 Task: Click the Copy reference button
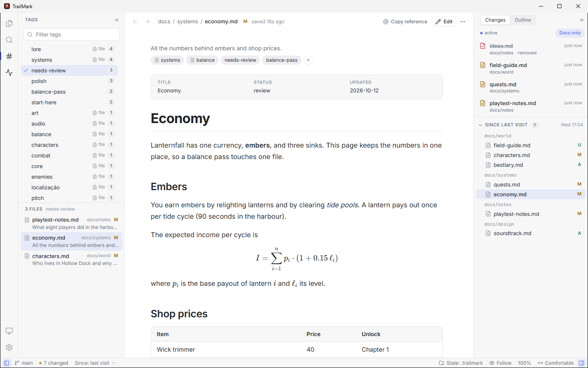click(405, 22)
